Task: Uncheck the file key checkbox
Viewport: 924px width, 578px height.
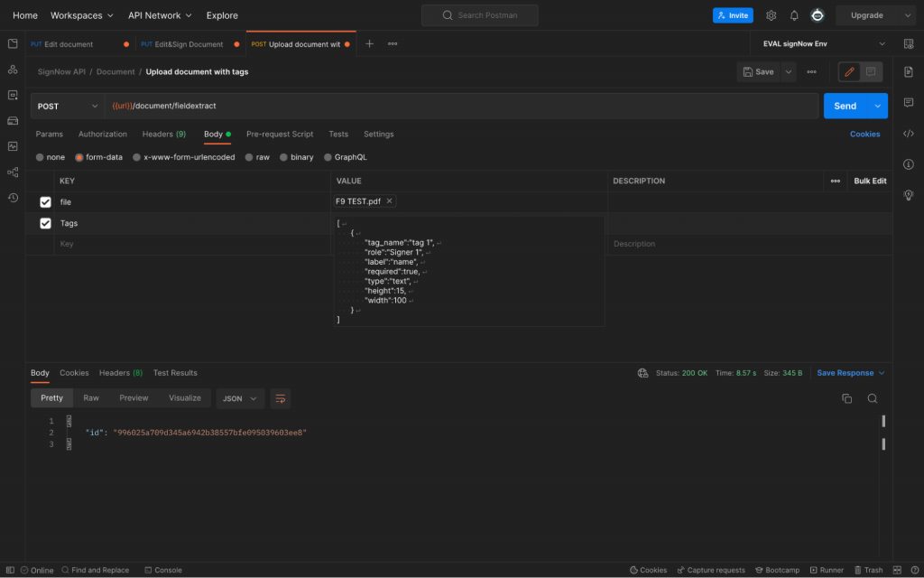Action: 45,202
